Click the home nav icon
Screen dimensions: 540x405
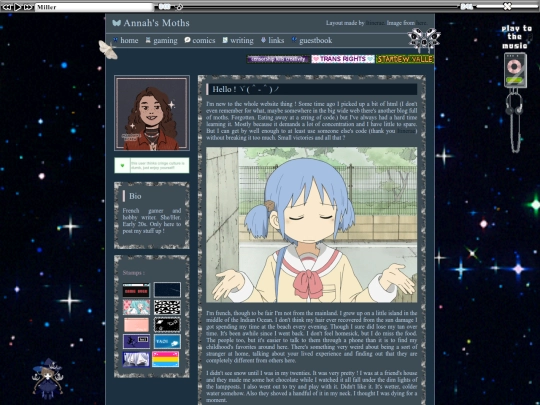115,40
